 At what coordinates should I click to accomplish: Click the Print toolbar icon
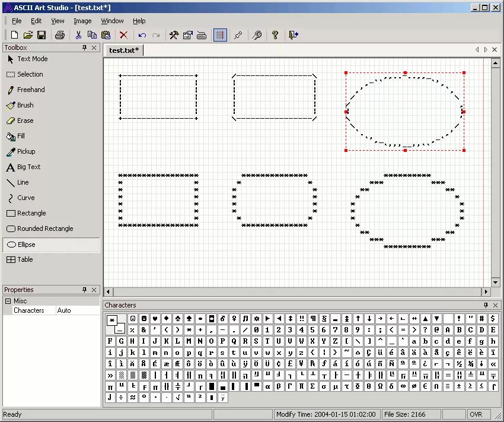coord(59,35)
